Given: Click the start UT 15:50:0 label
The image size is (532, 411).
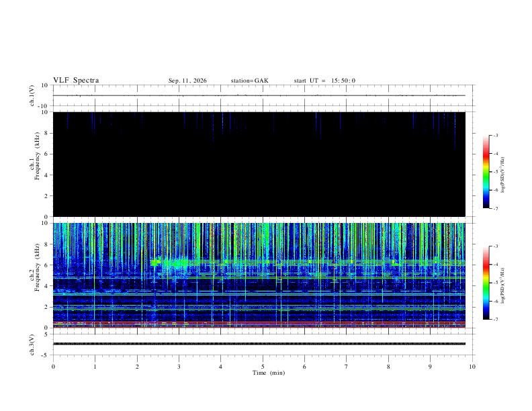Looking at the screenshot, I should [x=324, y=81].
